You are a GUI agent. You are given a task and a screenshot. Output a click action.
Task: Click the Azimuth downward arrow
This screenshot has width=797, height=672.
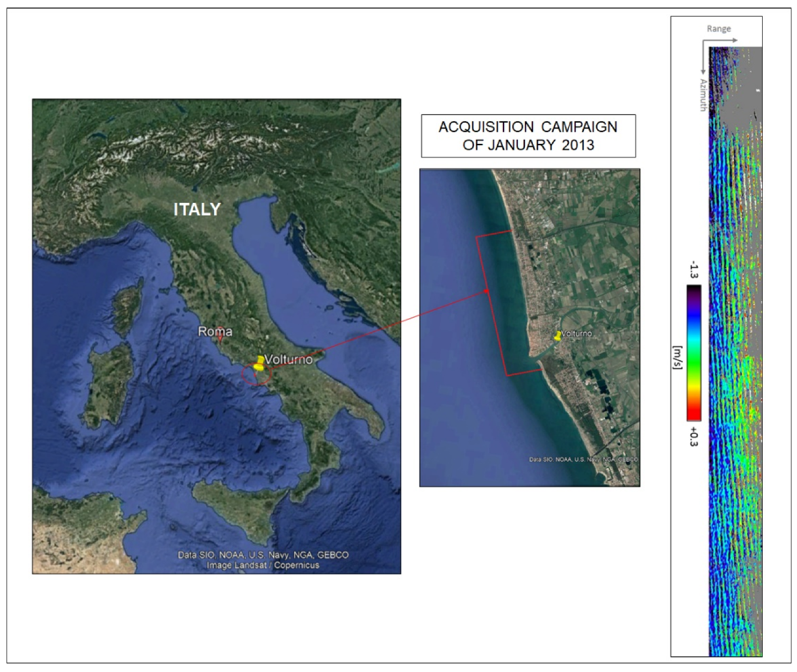703,58
